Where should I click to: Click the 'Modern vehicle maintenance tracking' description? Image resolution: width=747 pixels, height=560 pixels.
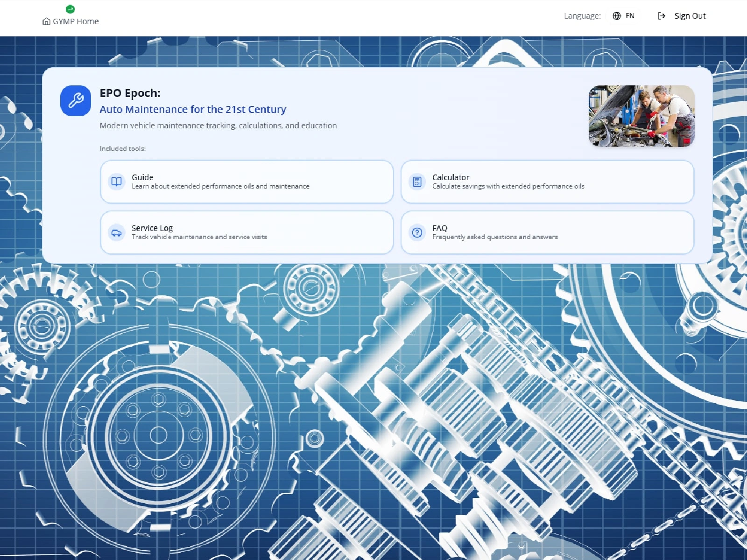(x=218, y=126)
